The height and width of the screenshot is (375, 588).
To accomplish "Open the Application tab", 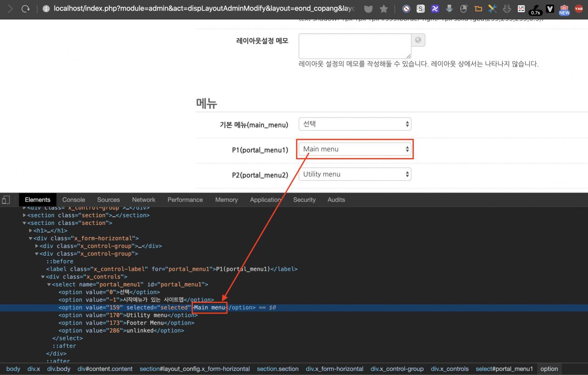I will 266,200.
